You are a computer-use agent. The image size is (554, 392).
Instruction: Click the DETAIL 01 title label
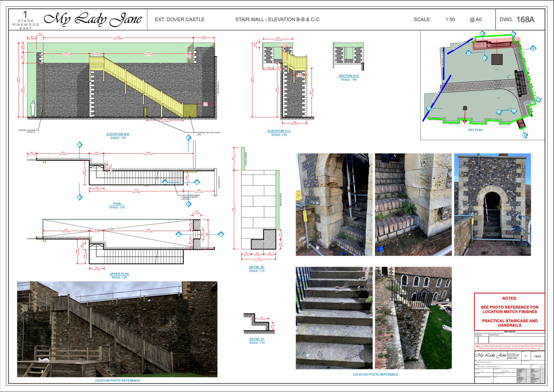coord(257,339)
